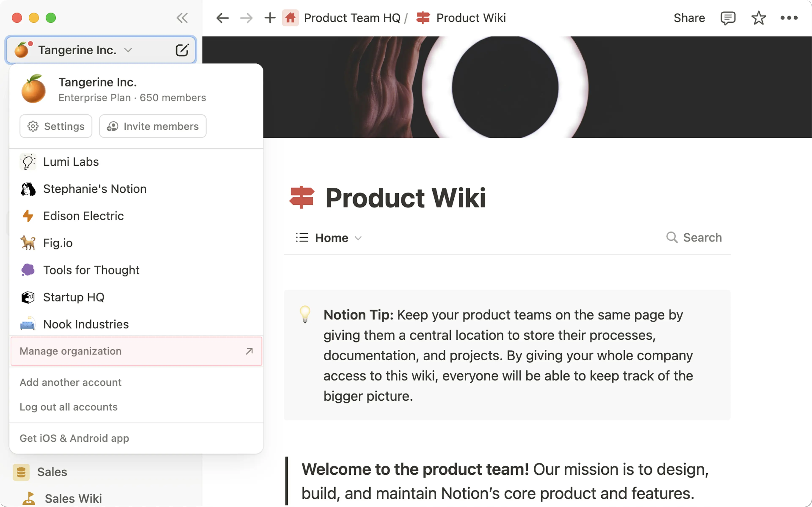Select the Tools for Thought workspace

pos(91,270)
